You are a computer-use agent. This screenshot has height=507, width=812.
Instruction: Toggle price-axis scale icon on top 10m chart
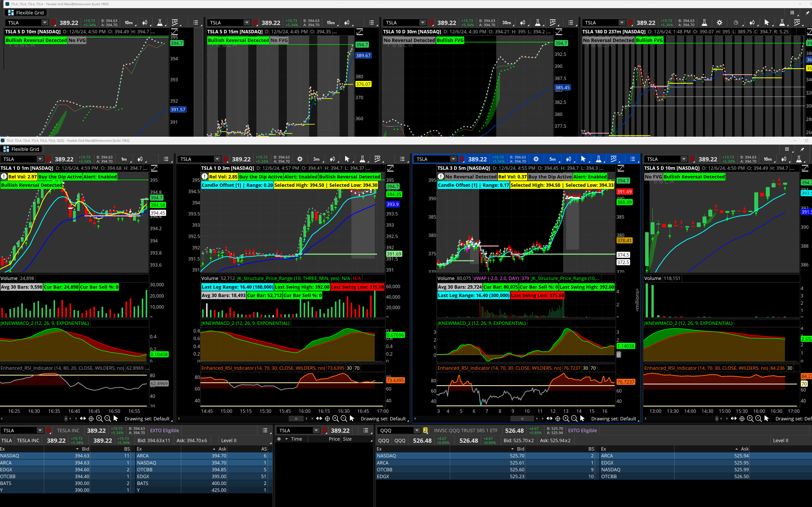tap(175, 32)
